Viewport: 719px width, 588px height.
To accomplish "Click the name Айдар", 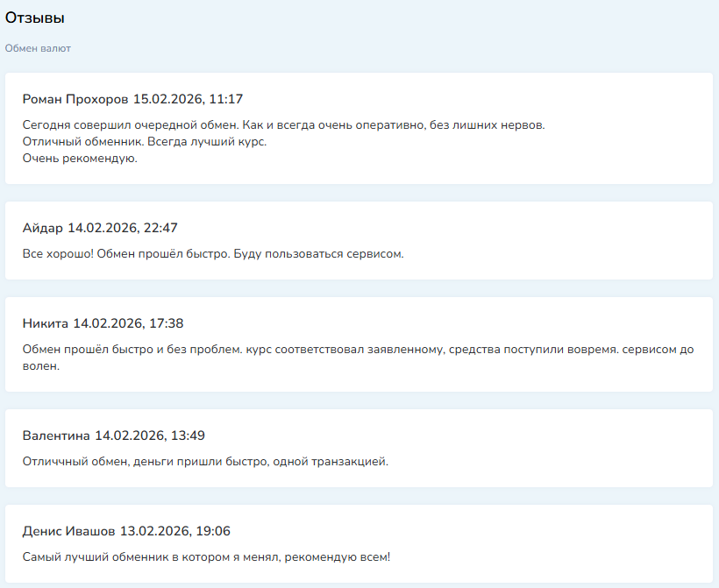I will [42, 227].
